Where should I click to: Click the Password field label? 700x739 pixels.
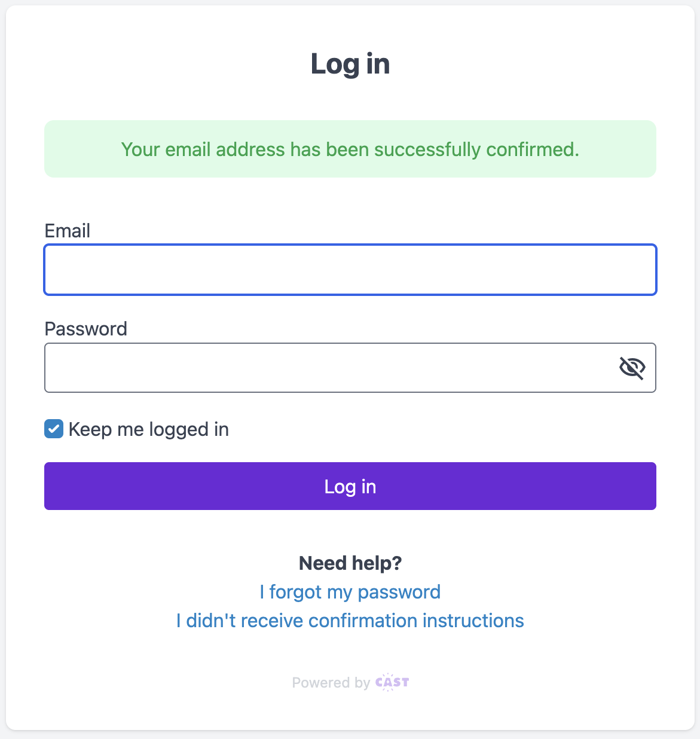(x=86, y=329)
